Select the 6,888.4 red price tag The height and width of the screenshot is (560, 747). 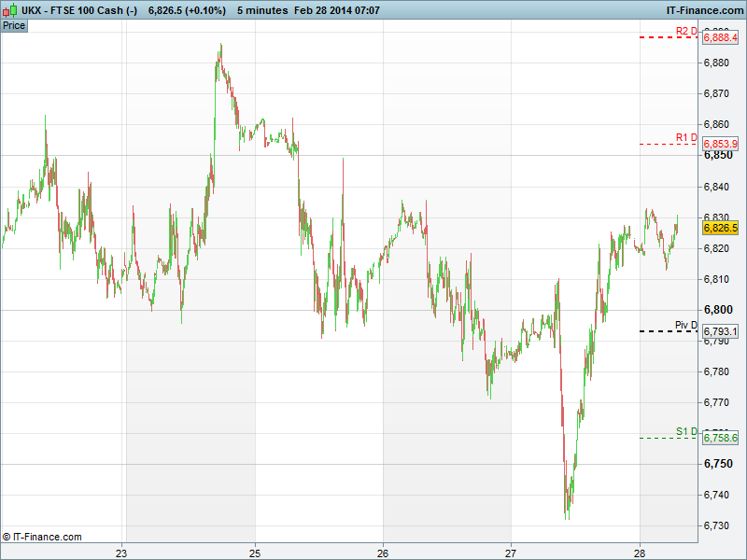(x=721, y=37)
